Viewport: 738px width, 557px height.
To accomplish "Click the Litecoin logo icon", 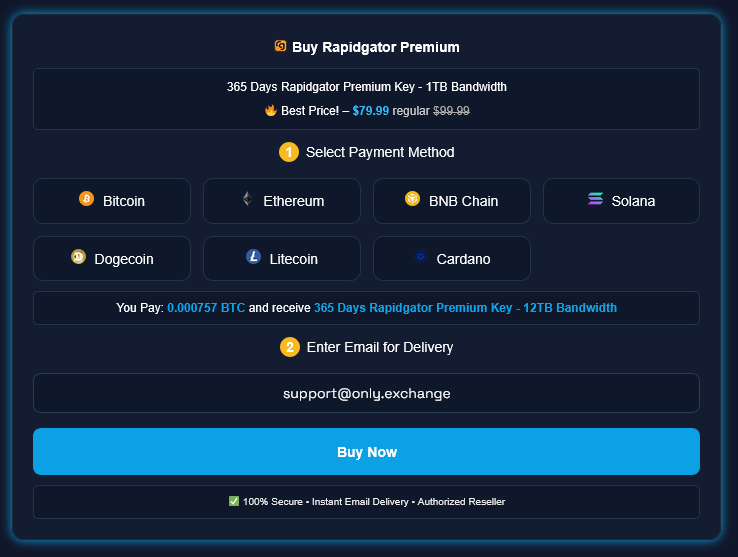I will point(253,257).
